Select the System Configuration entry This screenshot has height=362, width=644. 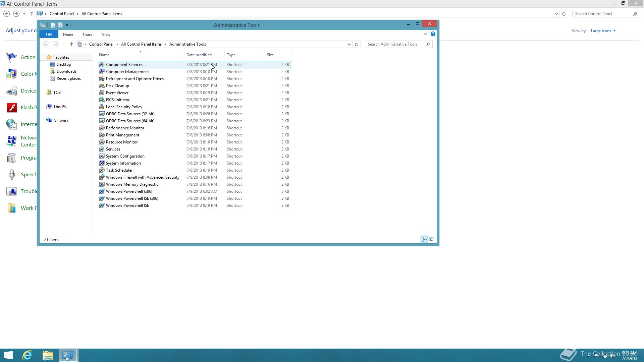coord(194,156)
